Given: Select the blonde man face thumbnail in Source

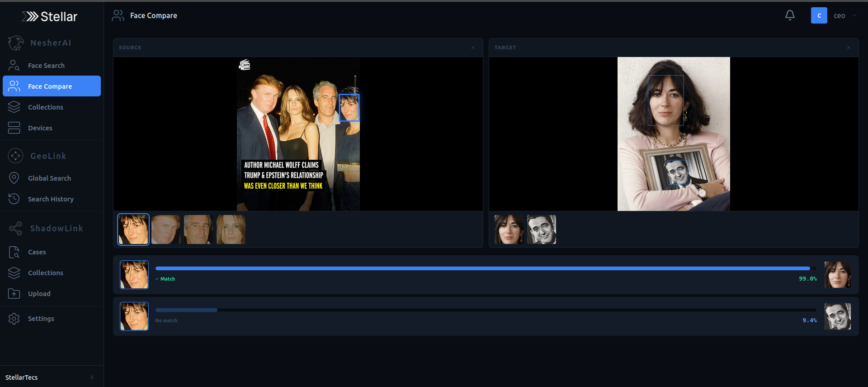Looking at the screenshot, I should [166, 229].
